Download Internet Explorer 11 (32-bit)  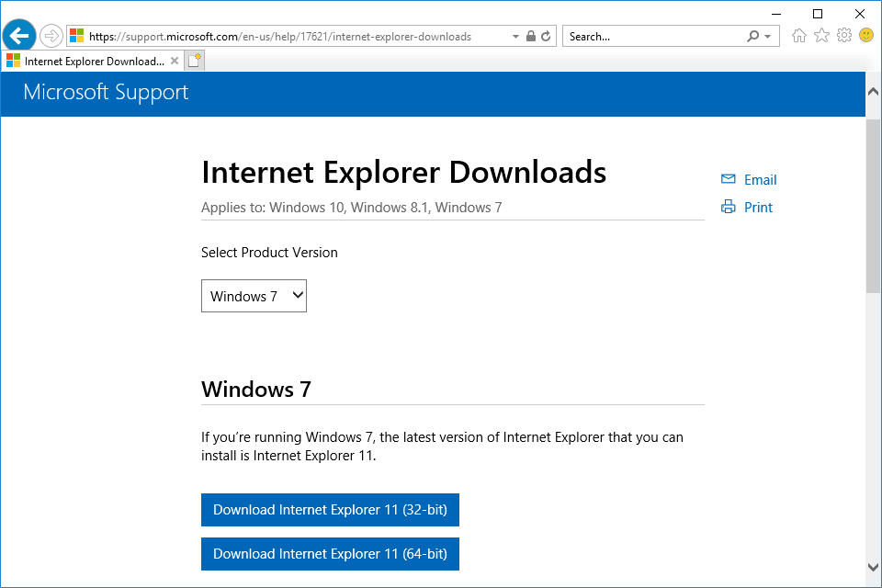click(330, 510)
